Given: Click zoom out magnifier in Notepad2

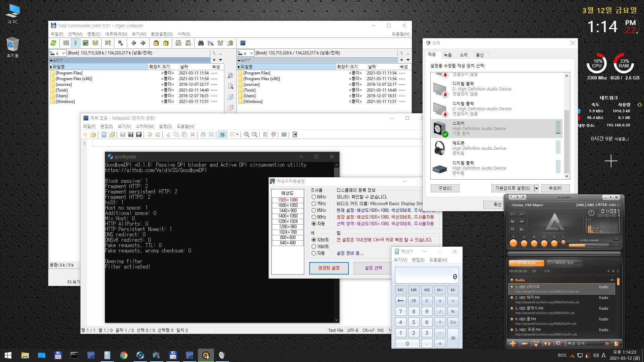Looking at the screenshot, I should pos(255,134).
